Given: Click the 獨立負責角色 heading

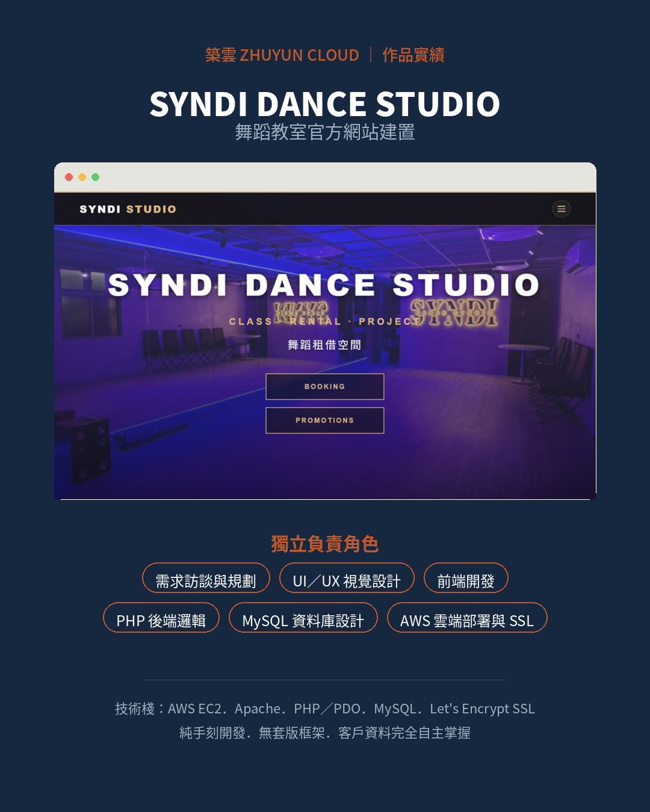Looking at the screenshot, I should coord(325,544).
